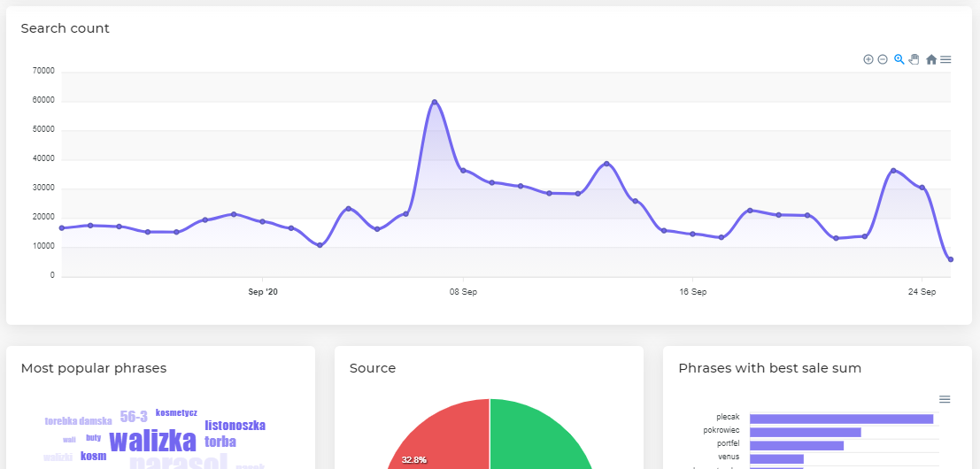Click the 'plecak' axis label
This screenshot has height=469, width=980.
(x=728, y=417)
